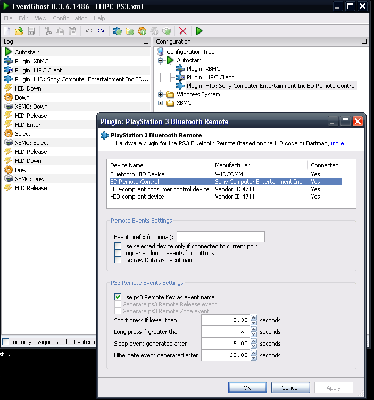The image size is (374, 400).
Task: Click the Undo toolbar icon
Action: click(x=89, y=31)
